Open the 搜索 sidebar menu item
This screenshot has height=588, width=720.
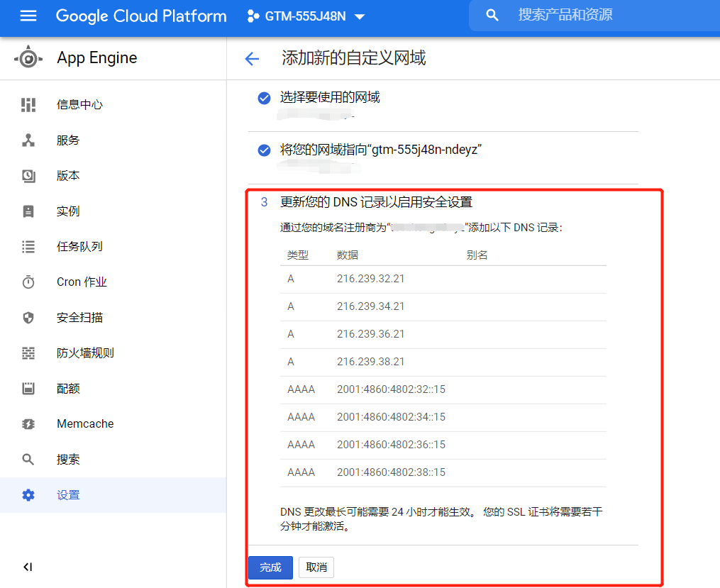tap(113, 459)
